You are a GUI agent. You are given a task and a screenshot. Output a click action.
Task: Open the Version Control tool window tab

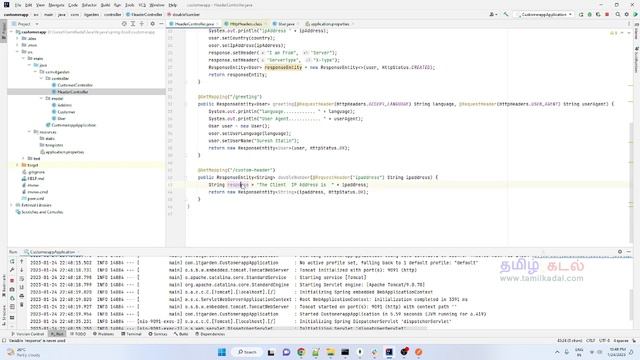(27, 334)
